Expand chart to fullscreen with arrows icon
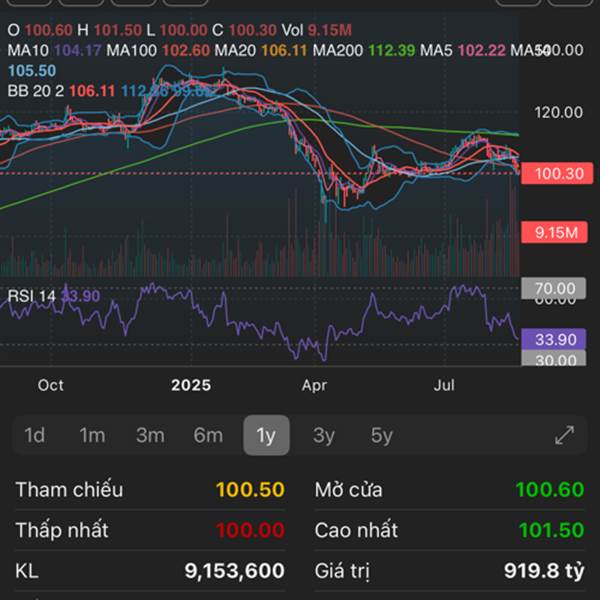This screenshot has height=600, width=600. pyautogui.click(x=564, y=435)
